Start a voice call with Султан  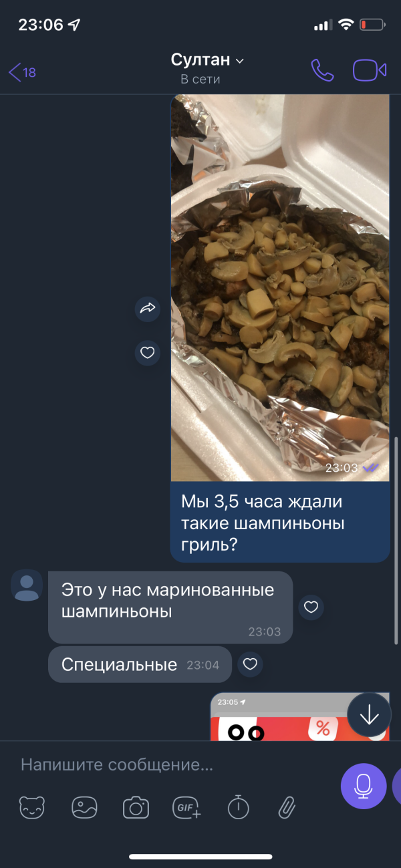[x=322, y=70]
